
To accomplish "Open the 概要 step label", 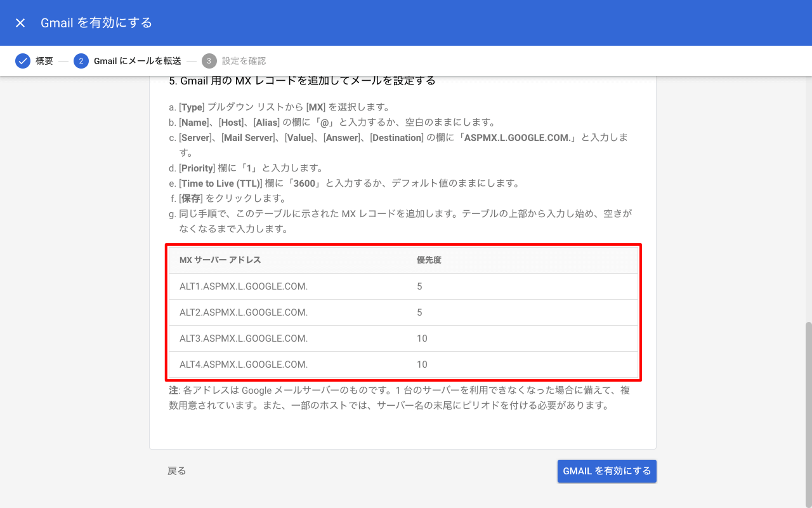I will (x=44, y=61).
